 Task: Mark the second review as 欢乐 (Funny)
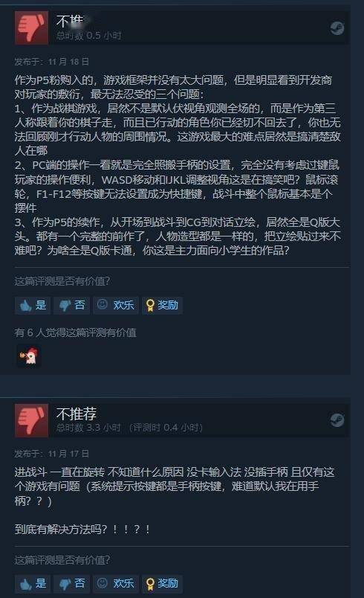[x=116, y=583]
